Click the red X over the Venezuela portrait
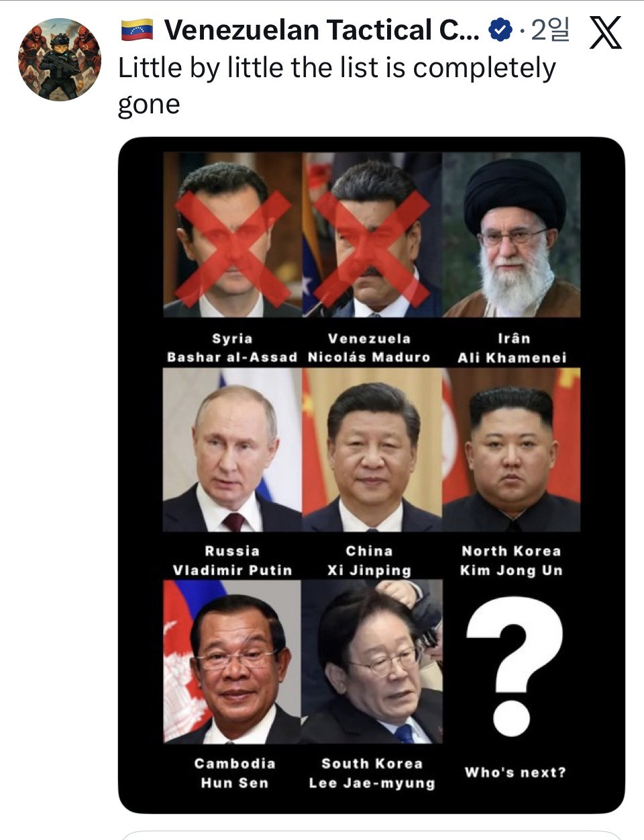The width and height of the screenshot is (644, 840). click(371, 248)
